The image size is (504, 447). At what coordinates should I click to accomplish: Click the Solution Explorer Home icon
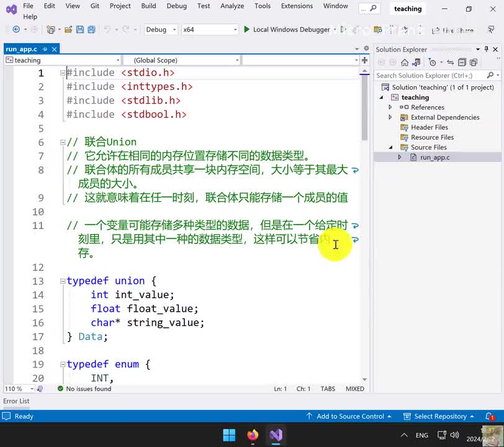pyautogui.click(x=405, y=62)
